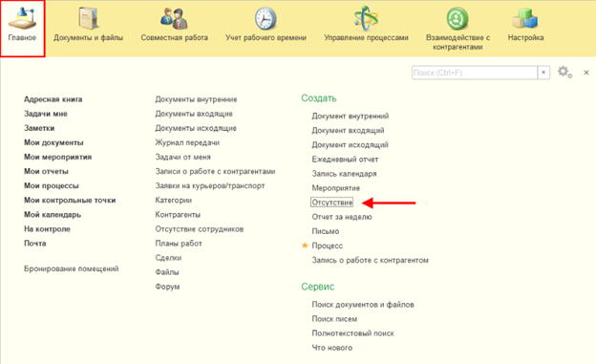The width and height of the screenshot is (596, 364).
Task: Open Задачи мне
Action: [x=46, y=114]
